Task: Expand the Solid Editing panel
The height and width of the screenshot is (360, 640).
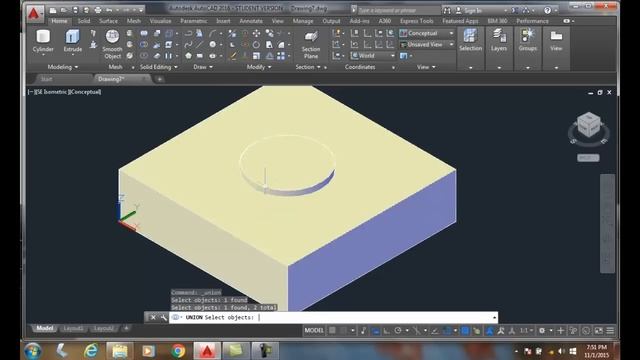Action: [159, 67]
